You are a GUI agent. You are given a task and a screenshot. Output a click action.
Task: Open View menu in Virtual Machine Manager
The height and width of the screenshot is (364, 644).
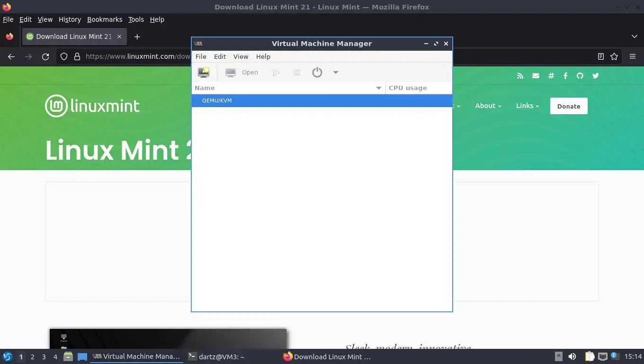(x=241, y=56)
